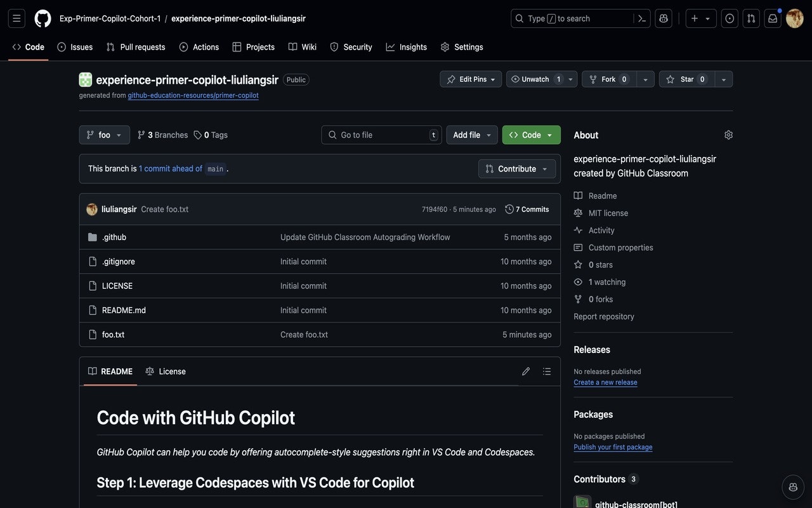Image resolution: width=812 pixels, height=508 pixels.
Task: Open floating Copilot button at bottom right
Action: pos(793,487)
